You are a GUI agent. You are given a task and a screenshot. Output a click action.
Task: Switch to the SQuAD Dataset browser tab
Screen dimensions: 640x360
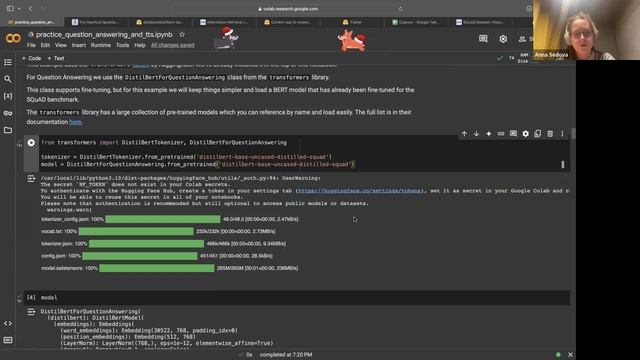pyautogui.click(x=480, y=22)
